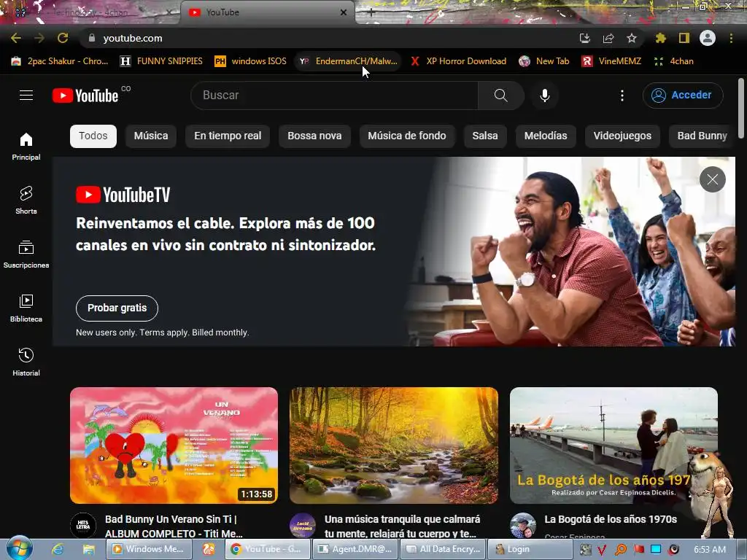747x560 pixels.
Task: Click the install app icon in address bar
Action: click(x=584, y=38)
